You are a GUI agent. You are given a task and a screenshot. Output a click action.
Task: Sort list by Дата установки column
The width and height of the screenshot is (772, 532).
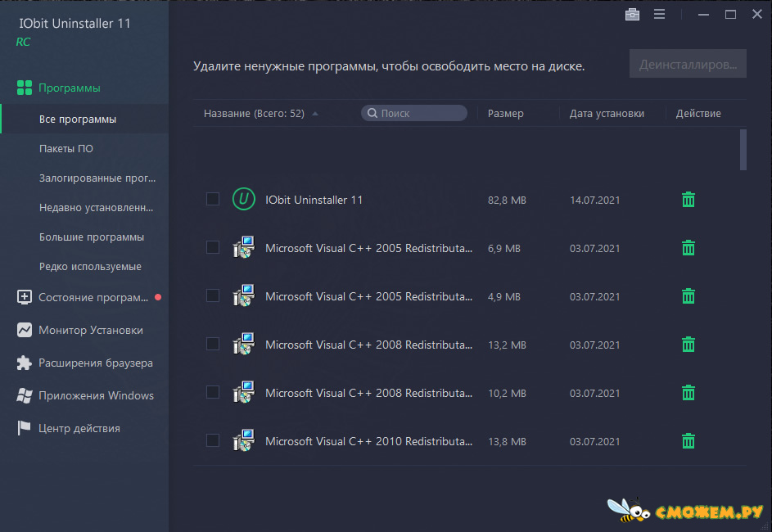click(x=607, y=113)
